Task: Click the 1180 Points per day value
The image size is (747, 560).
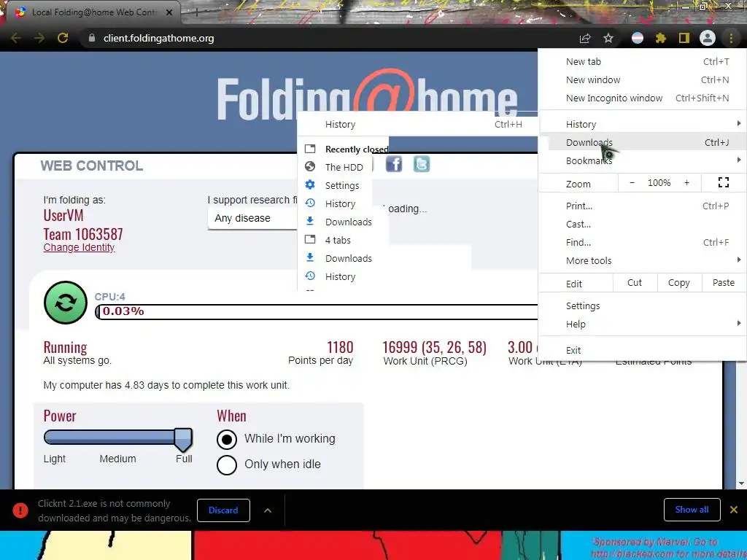Action: pyautogui.click(x=340, y=347)
